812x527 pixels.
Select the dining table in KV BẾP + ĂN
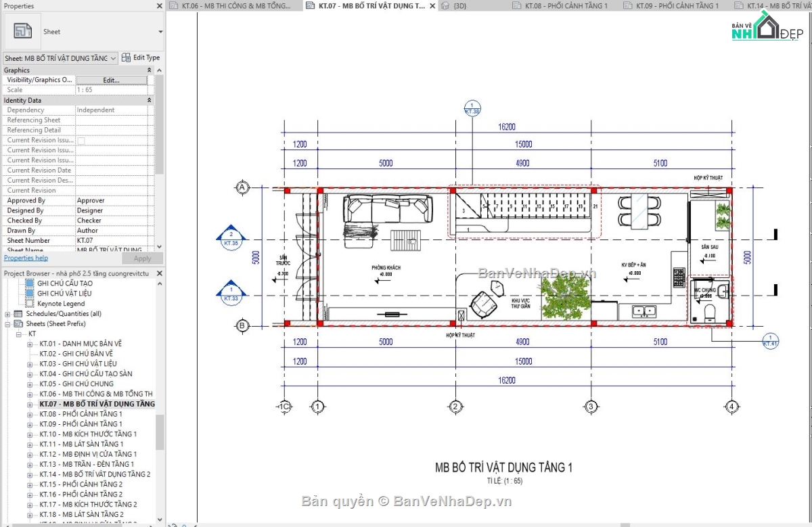tap(639, 210)
